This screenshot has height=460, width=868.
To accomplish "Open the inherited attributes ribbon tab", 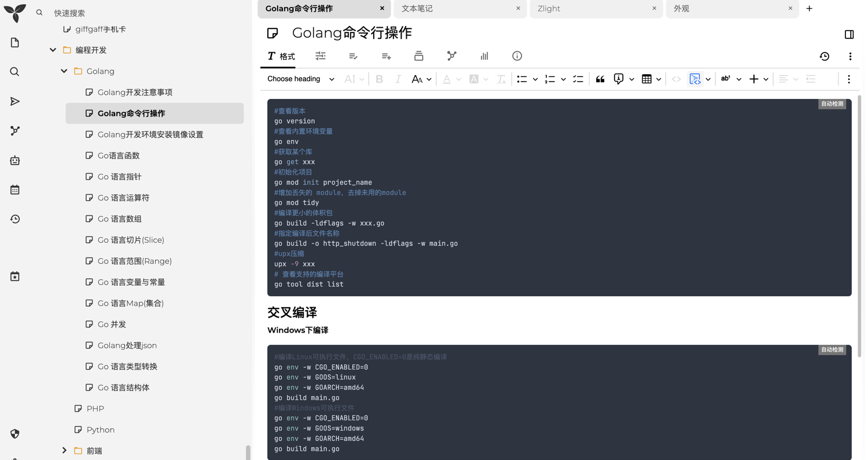I will [x=387, y=56].
